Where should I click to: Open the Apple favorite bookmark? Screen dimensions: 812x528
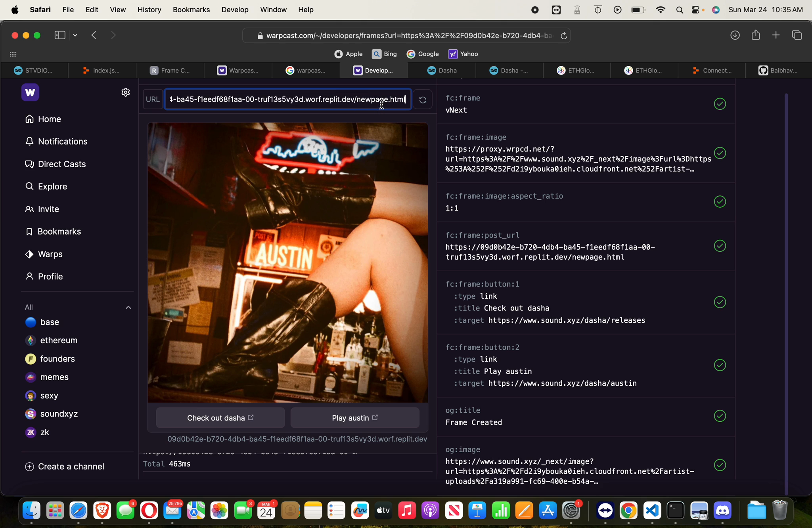click(x=348, y=54)
